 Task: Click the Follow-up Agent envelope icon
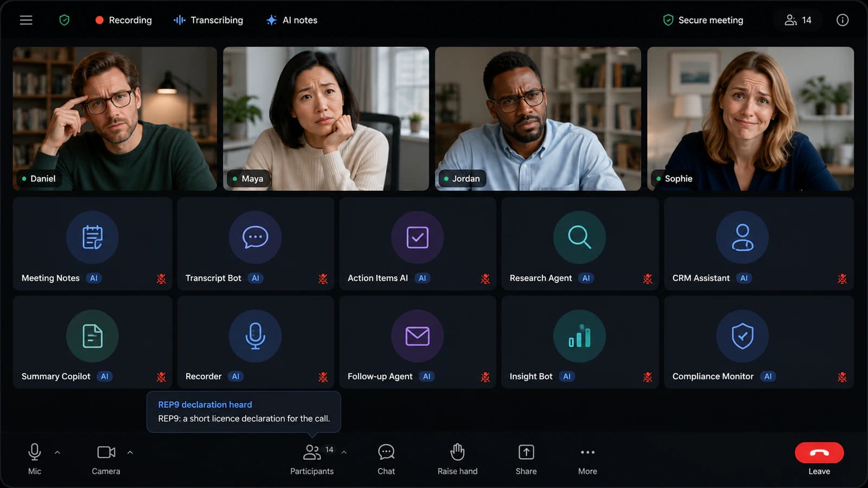[417, 336]
